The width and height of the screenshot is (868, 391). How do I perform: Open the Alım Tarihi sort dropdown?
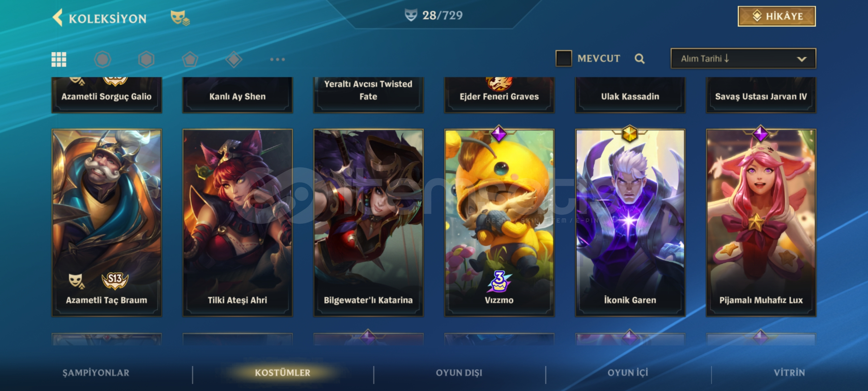click(x=743, y=59)
